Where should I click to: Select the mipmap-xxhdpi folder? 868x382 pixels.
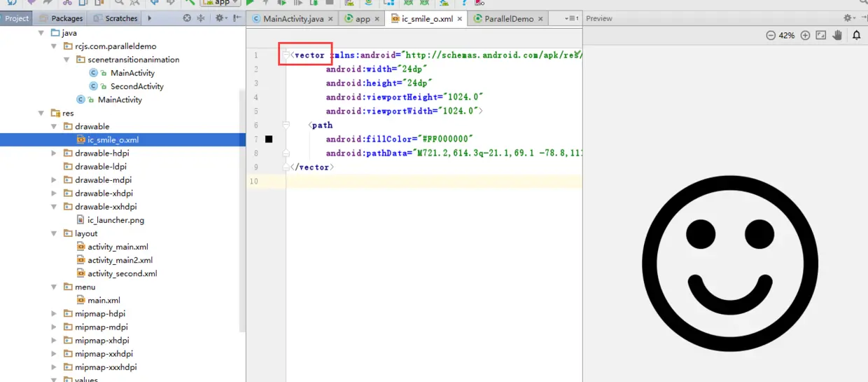(104, 353)
